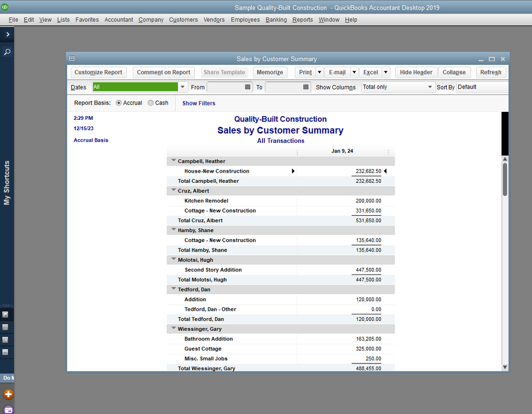The image size is (532, 414).
Task: Click the Customize Report button
Action: [99, 72]
